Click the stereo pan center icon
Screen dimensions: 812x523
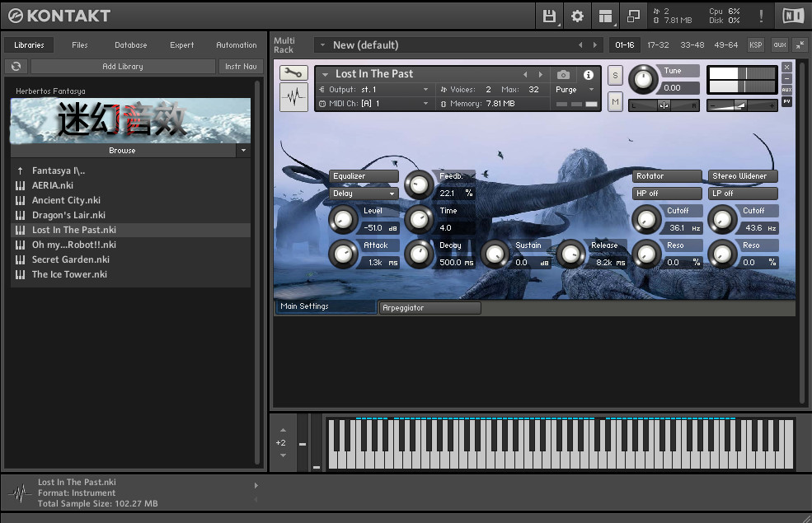(664, 105)
